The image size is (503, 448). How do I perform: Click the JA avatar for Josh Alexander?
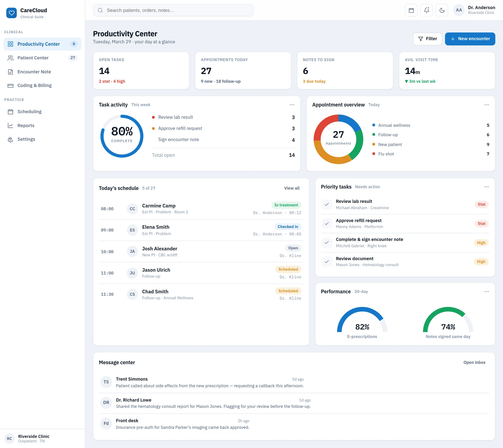pyautogui.click(x=132, y=251)
